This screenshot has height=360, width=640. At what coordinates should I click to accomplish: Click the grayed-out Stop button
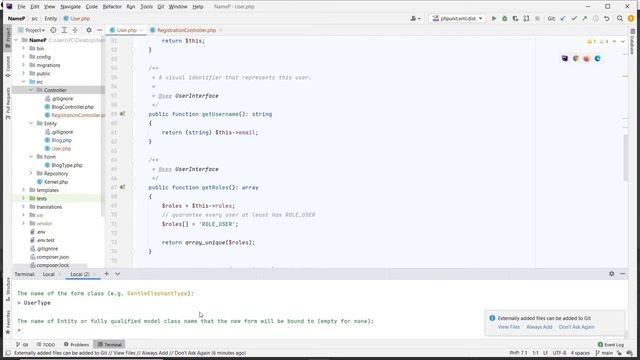point(537,18)
